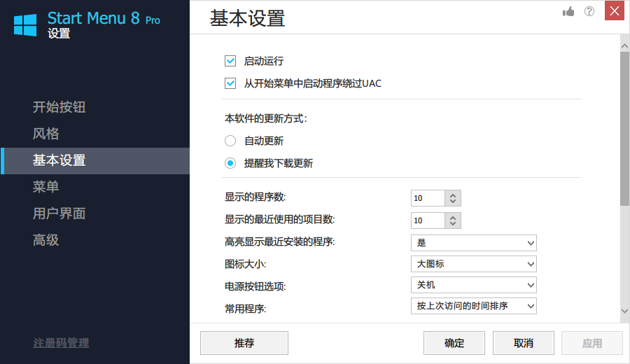Click the thumbs-up like icon
630x364 pixels.
(568, 12)
